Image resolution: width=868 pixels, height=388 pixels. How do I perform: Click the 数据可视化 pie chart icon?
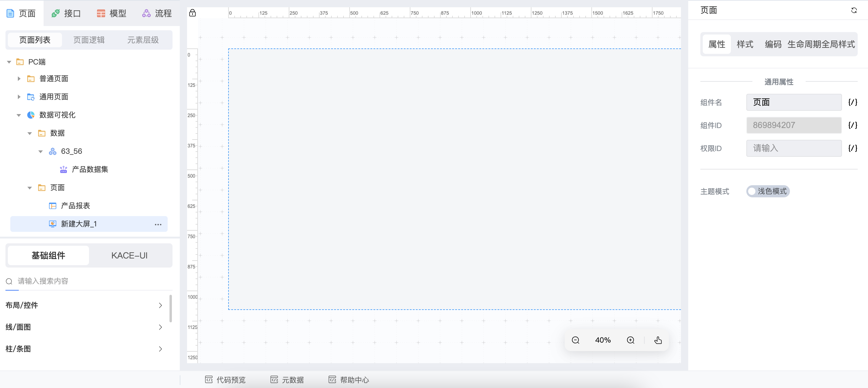(31, 115)
